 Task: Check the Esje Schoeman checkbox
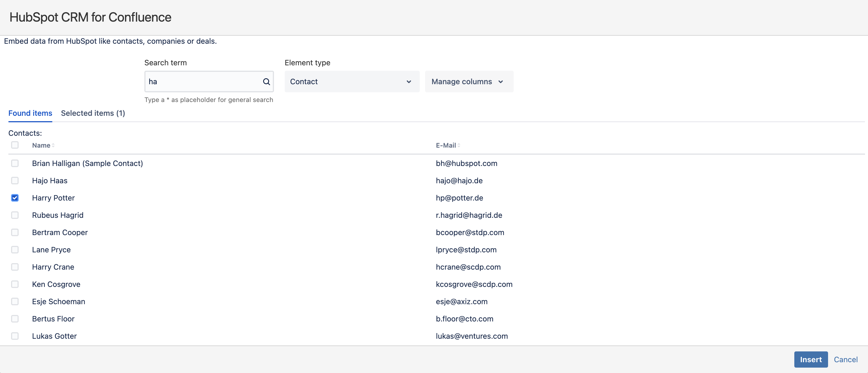pyautogui.click(x=15, y=301)
